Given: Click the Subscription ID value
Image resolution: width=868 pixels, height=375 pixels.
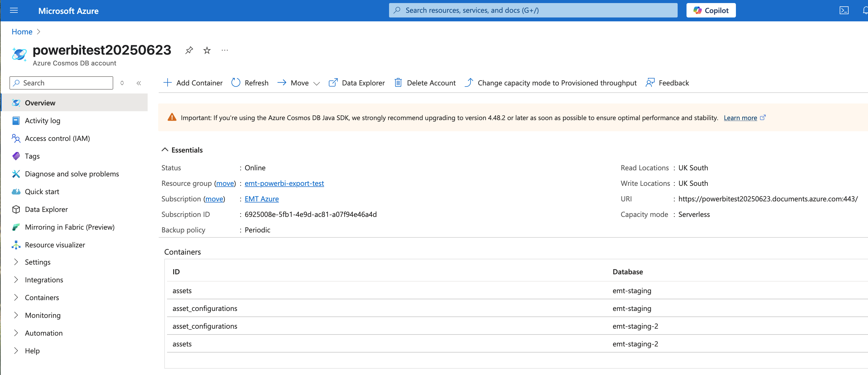Looking at the screenshot, I should point(311,214).
